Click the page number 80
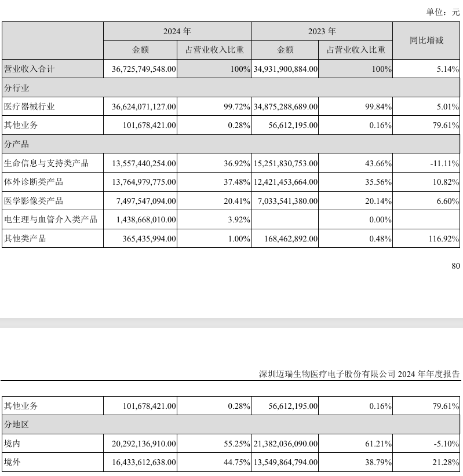 pyautogui.click(x=455, y=266)
